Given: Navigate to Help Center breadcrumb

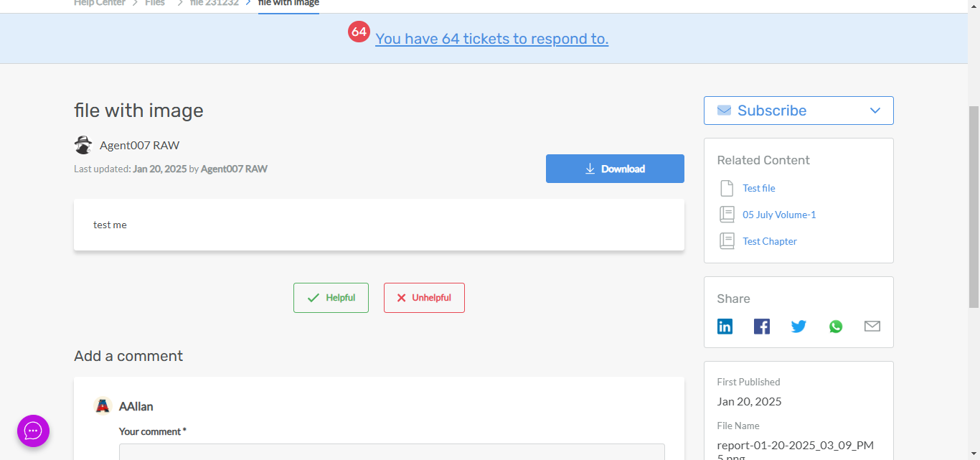Looking at the screenshot, I should click(x=99, y=3).
